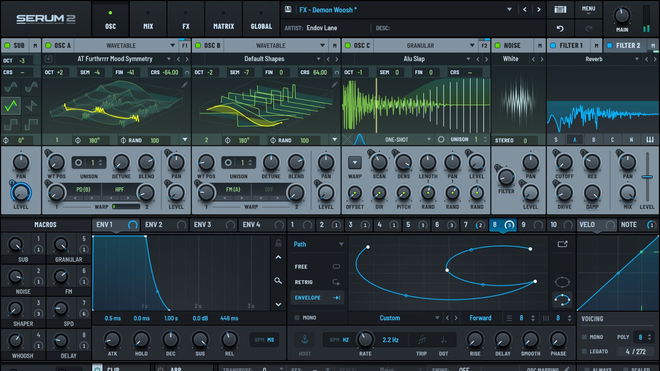
Task: Select the ellipse path shape icon
Action: click(562, 282)
